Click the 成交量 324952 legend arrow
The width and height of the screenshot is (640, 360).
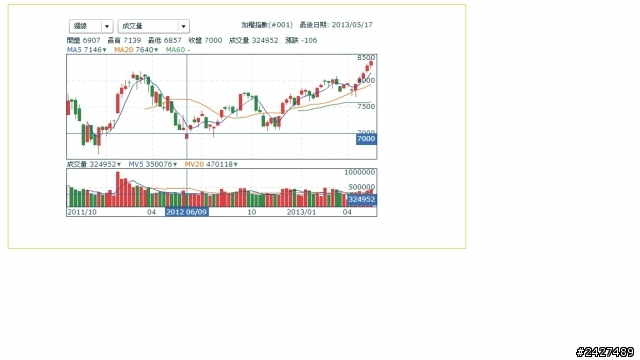point(119,164)
